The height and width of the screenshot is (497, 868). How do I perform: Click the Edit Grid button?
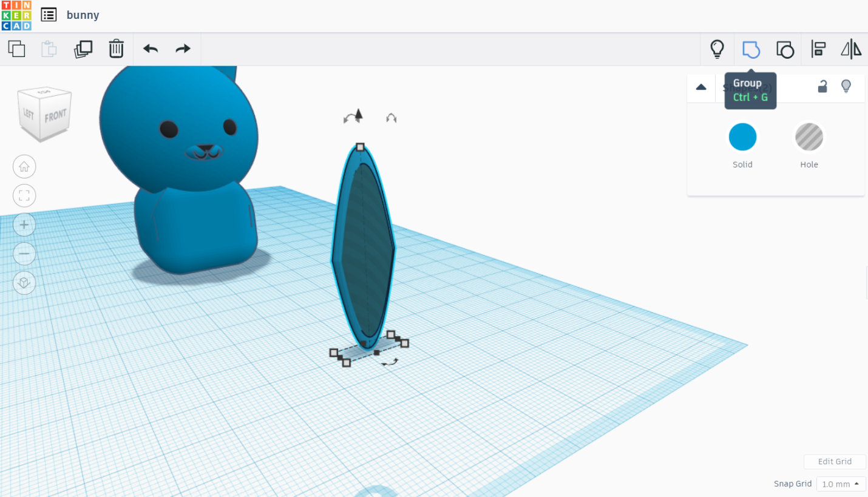835,462
